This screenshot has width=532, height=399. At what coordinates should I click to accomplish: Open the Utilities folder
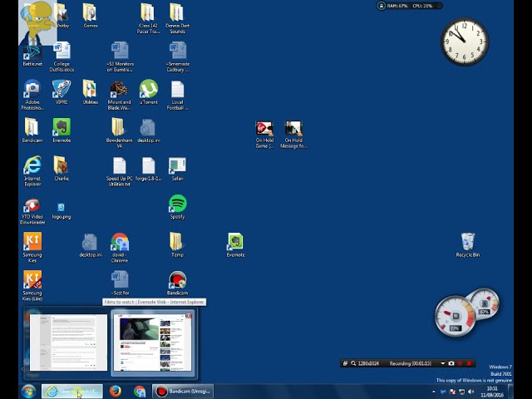click(91, 92)
